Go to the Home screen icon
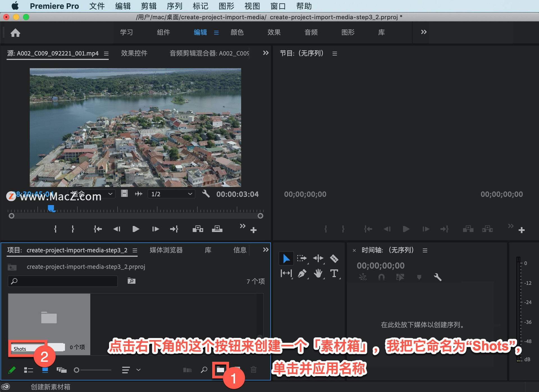This screenshot has width=539, height=392. click(15, 33)
